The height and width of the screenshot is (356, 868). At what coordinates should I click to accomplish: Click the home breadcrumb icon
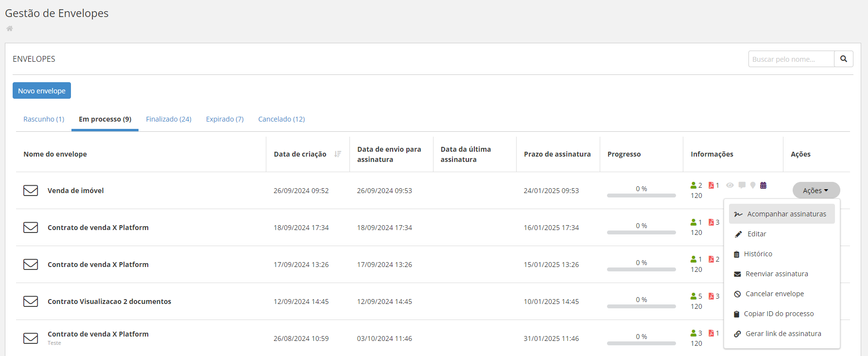[9, 29]
